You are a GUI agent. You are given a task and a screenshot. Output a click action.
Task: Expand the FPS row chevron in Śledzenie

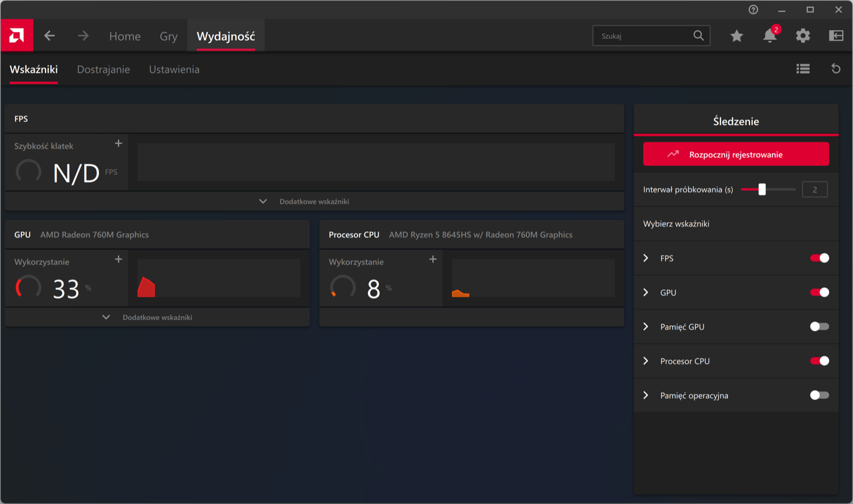pos(646,258)
